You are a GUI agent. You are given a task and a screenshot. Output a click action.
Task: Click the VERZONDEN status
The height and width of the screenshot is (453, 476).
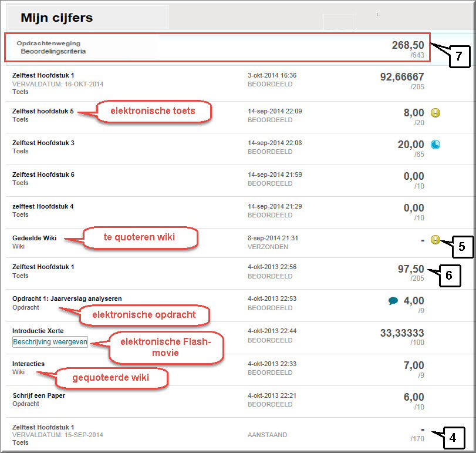[x=268, y=247]
